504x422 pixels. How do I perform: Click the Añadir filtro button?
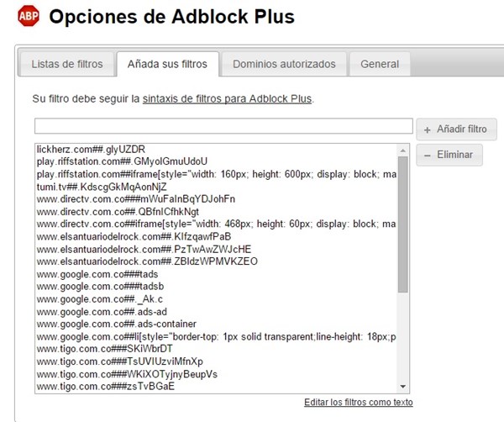click(456, 129)
